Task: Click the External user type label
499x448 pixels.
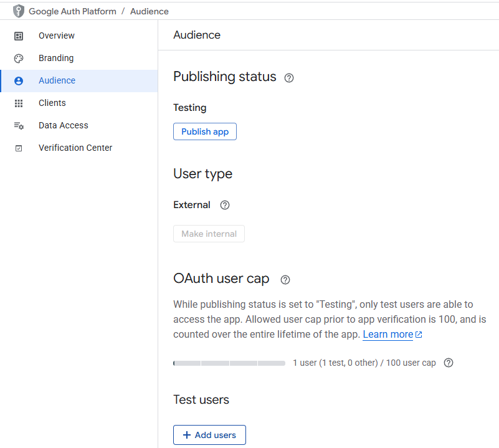Action: point(192,205)
